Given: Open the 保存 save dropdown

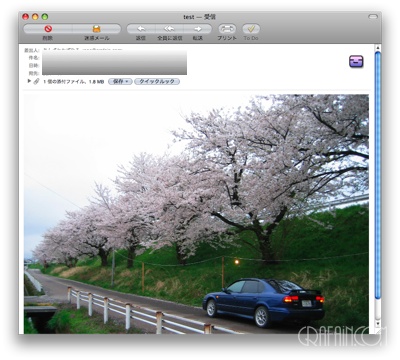Looking at the screenshot, I should pyautogui.click(x=120, y=81).
